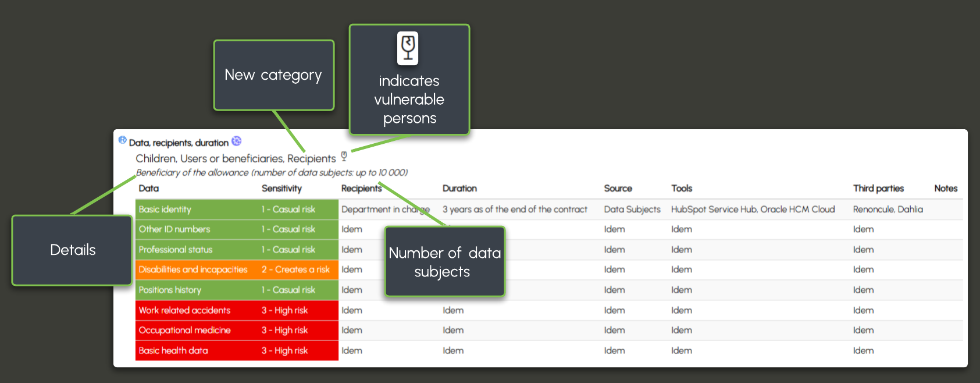Click the HubSpot Service Hub, Oracle HCM Cloud cell
Screen dimensions: 980x383
point(753,210)
